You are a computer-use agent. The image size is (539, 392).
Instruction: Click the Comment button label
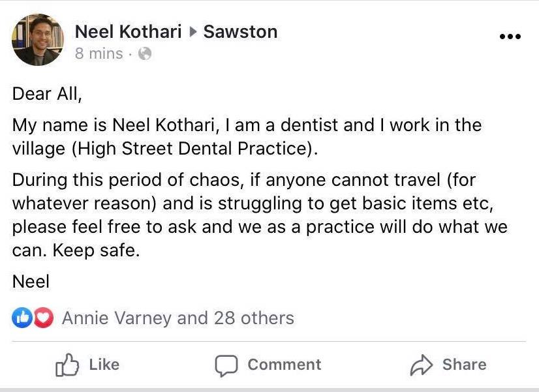pos(285,365)
